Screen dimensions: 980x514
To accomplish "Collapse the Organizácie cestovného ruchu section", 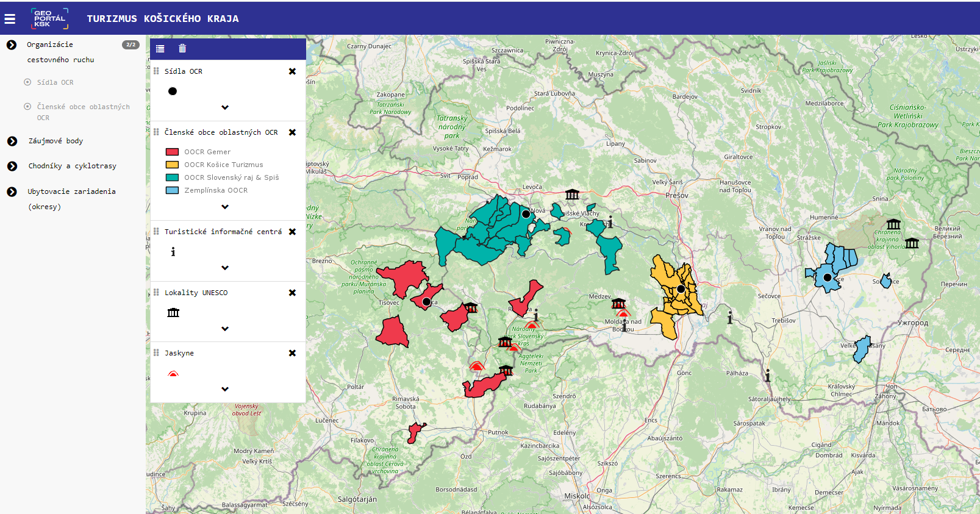I will (x=12, y=45).
